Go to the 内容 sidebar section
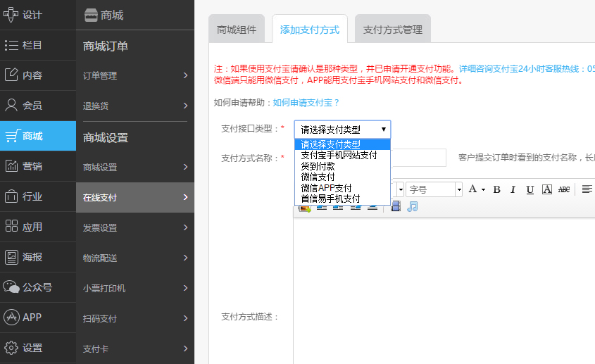This screenshot has width=595, height=364. (x=38, y=75)
